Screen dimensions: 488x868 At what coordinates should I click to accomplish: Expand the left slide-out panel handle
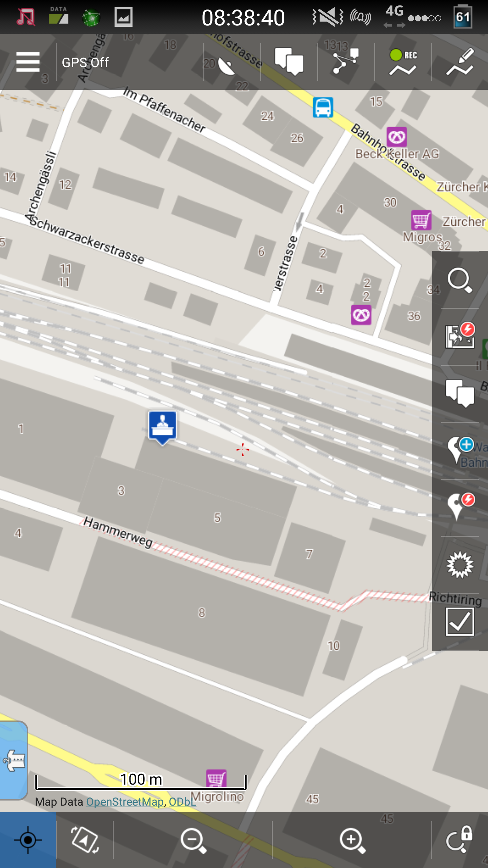coord(14,760)
